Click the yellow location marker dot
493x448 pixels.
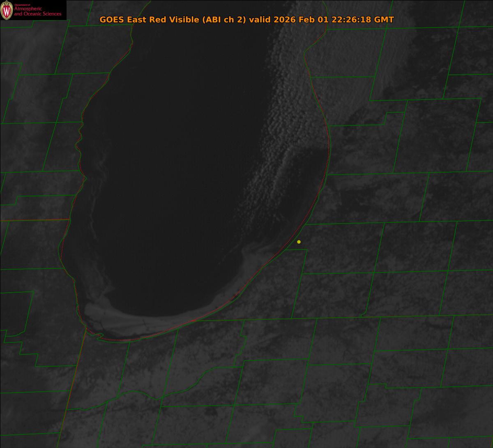coord(299,242)
